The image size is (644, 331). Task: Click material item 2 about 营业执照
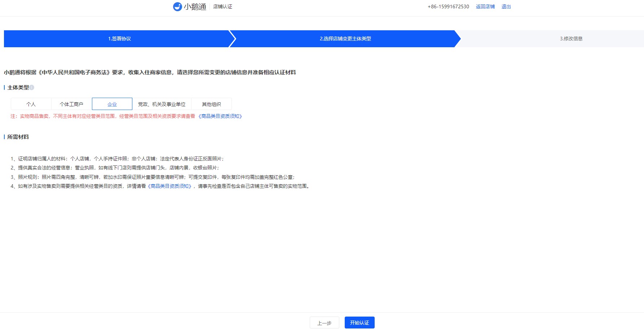[x=115, y=168]
